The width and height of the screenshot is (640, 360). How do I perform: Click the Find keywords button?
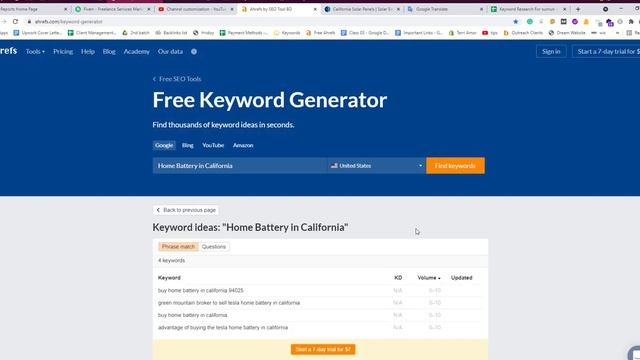click(x=455, y=166)
